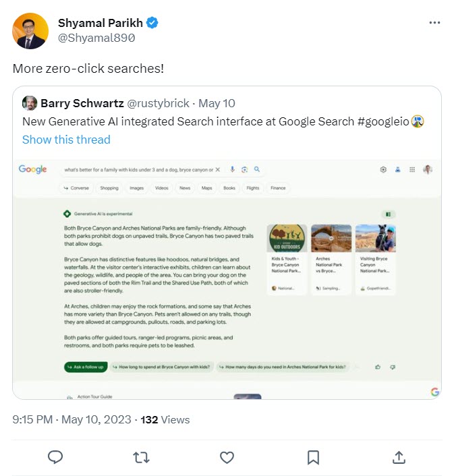Retweet the zero-click searches post

click(141, 458)
